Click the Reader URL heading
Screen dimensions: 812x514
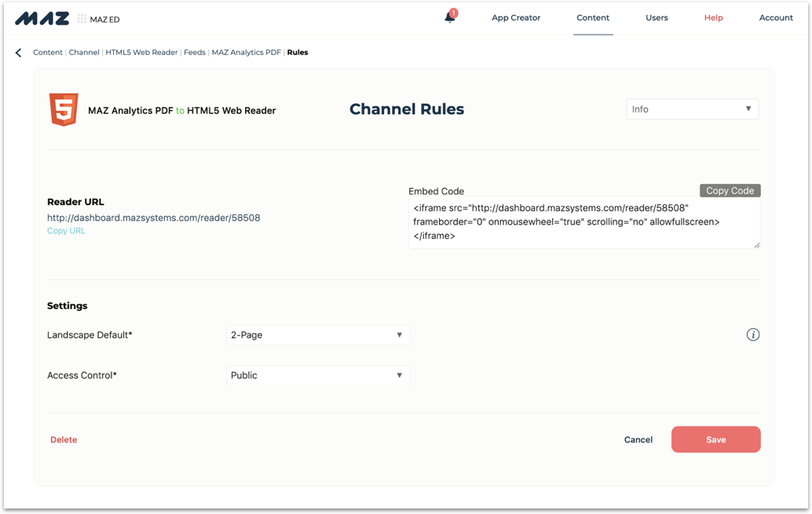click(x=75, y=202)
